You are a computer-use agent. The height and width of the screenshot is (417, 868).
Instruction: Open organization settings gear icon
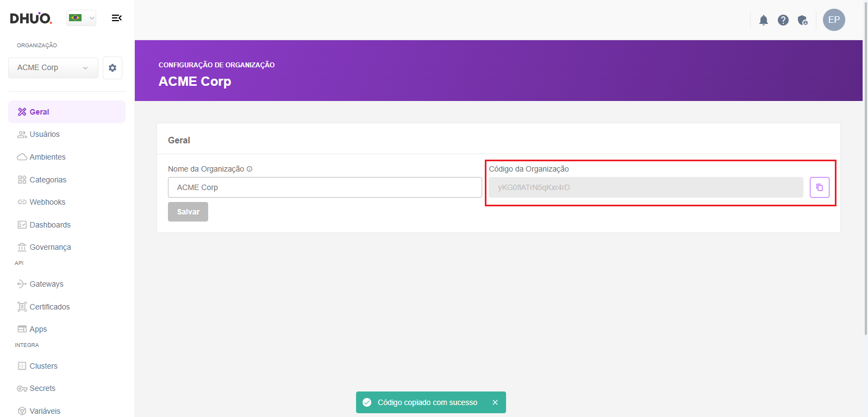[x=113, y=68]
